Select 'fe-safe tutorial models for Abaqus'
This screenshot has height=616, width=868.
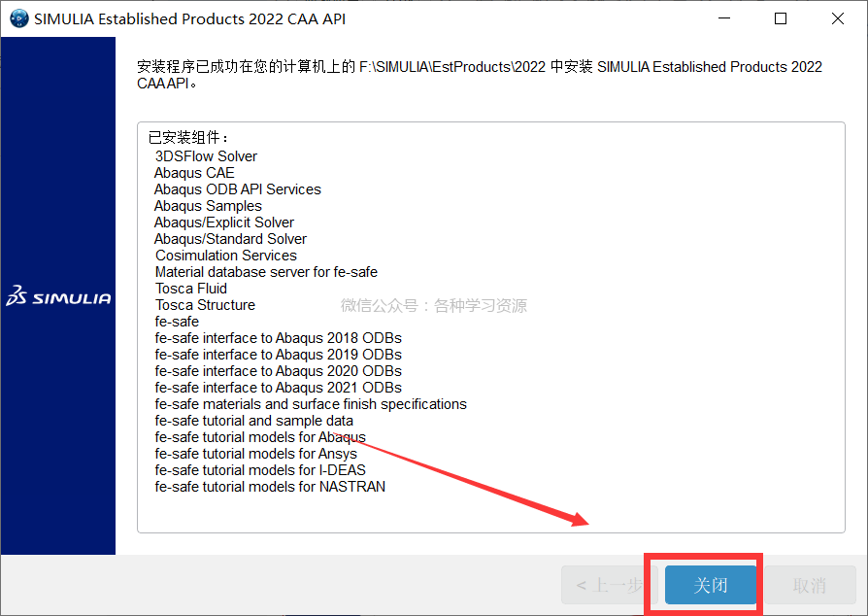coord(260,437)
